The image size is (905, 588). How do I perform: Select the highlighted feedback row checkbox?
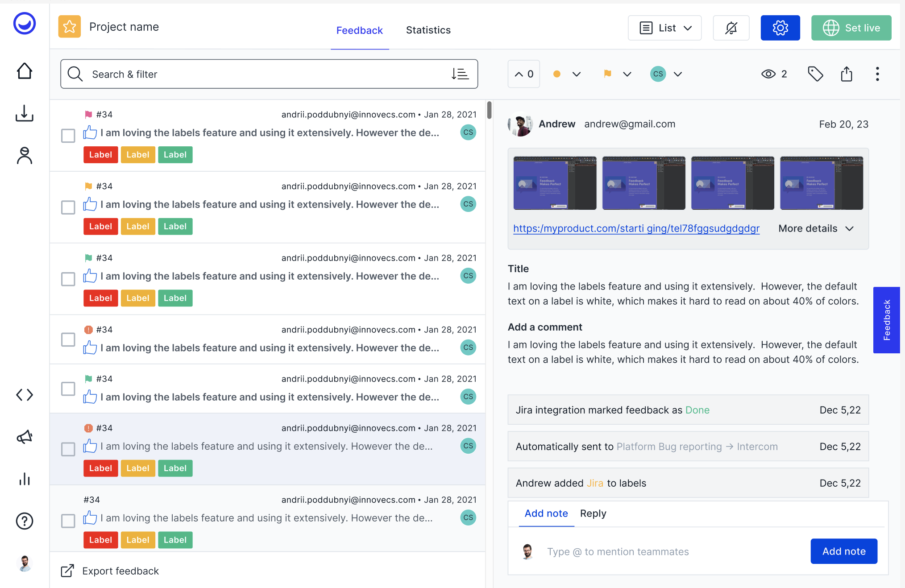pyautogui.click(x=68, y=449)
